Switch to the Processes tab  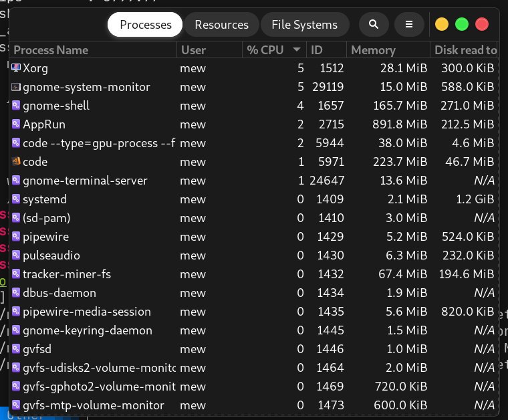point(145,24)
